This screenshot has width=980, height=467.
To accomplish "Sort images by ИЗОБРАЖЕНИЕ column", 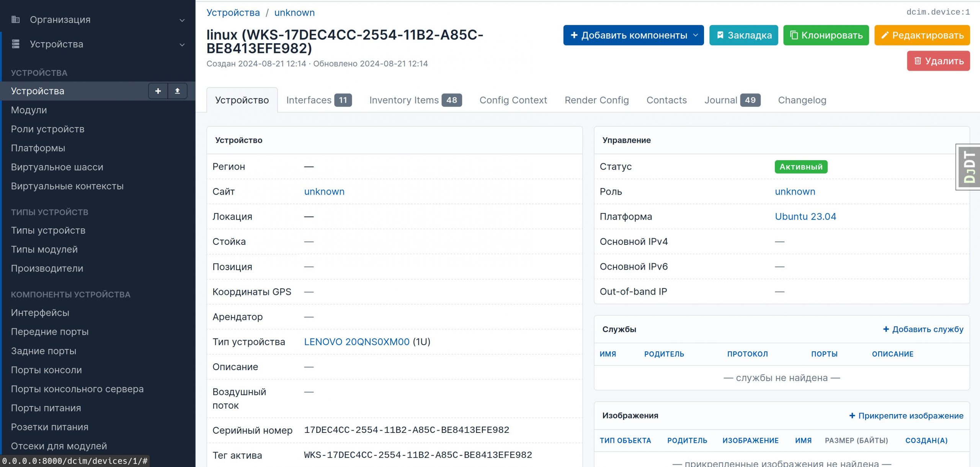I will tap(751, 441).
